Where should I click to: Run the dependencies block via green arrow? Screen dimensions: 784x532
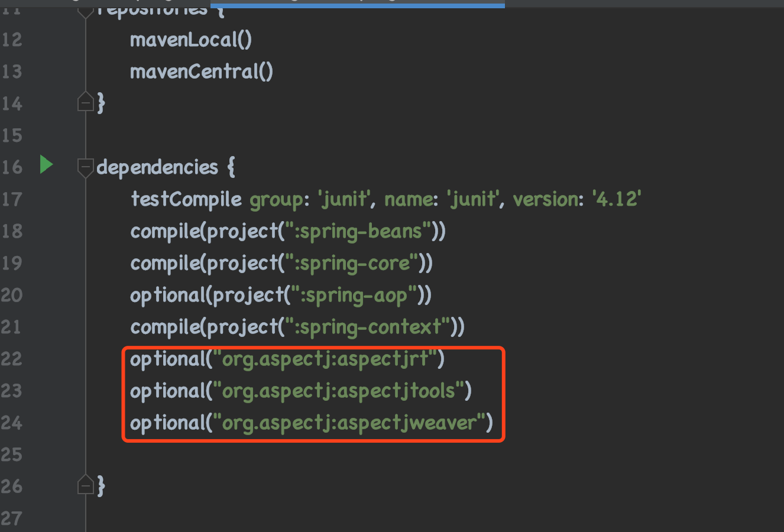[46, 164]
